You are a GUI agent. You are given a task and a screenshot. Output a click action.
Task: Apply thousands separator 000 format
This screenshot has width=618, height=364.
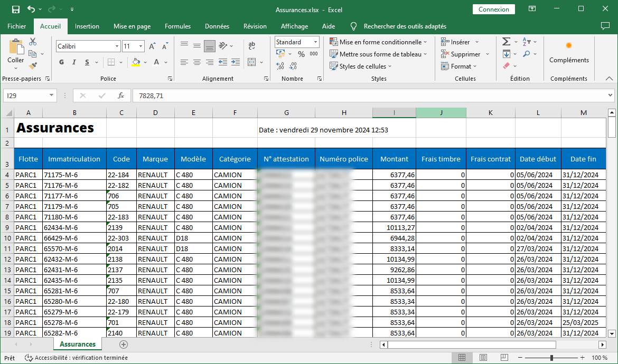(314, 54)
